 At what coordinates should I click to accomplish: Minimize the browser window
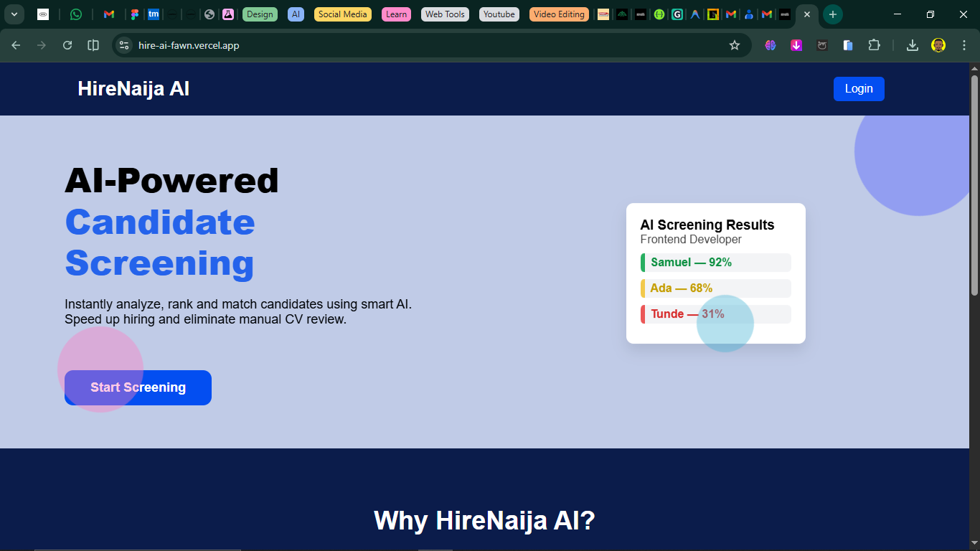coord(897,14)
